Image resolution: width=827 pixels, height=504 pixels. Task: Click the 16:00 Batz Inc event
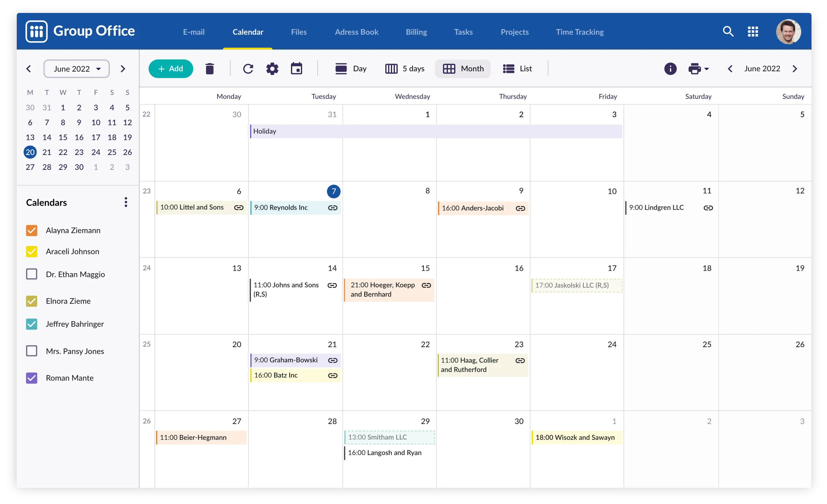pos(293,375)
